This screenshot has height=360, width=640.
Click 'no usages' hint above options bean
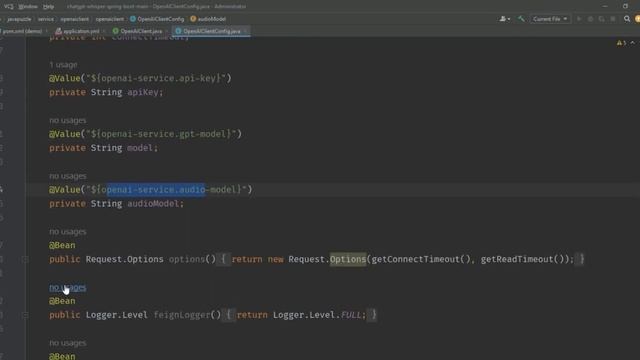68,231
